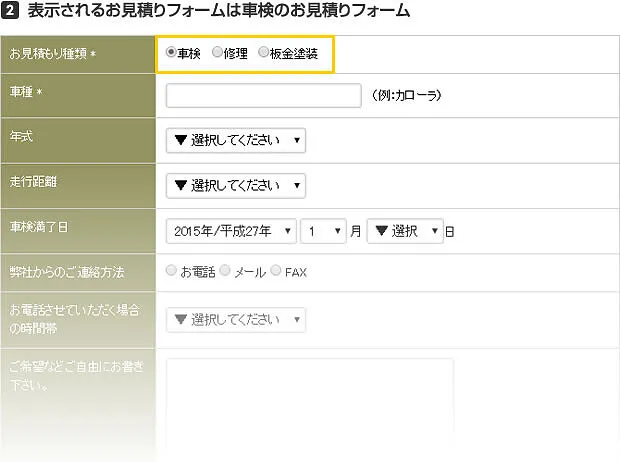This screenshot has height=462, width=620.
Task: Click the お見積もり種類 label
Action: pos(53,54)
